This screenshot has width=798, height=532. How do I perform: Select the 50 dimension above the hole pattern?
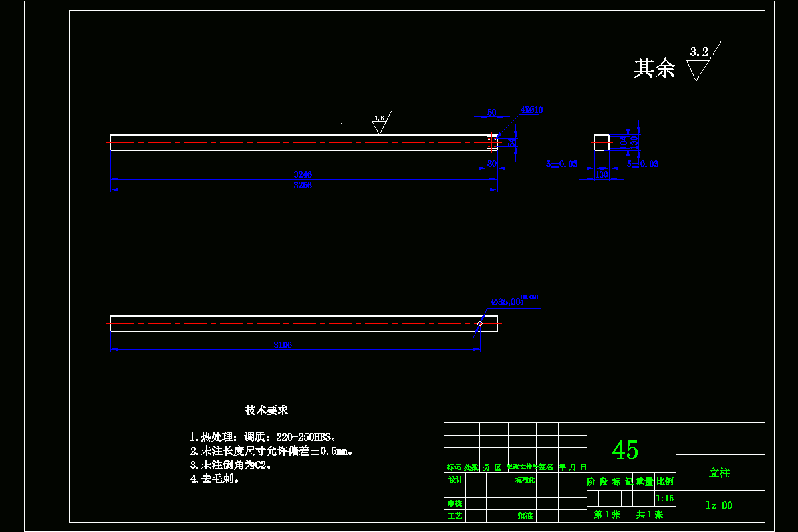[492, 112]
